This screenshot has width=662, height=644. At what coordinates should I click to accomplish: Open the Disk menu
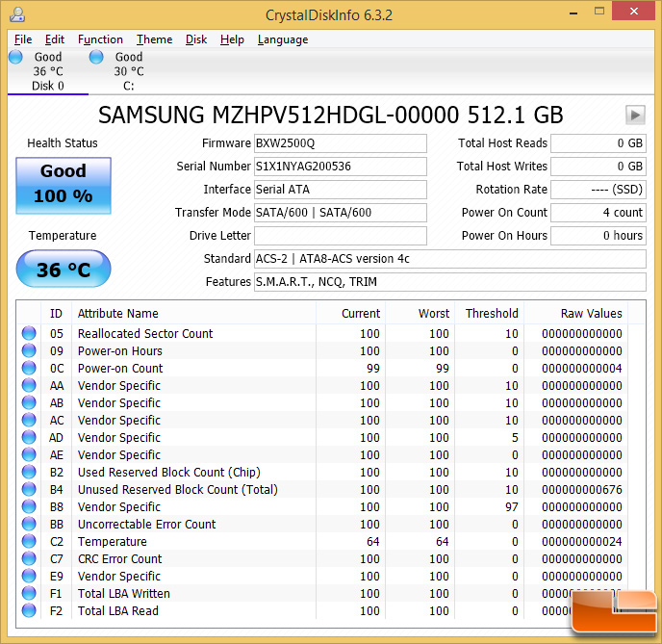coord(196,39)
